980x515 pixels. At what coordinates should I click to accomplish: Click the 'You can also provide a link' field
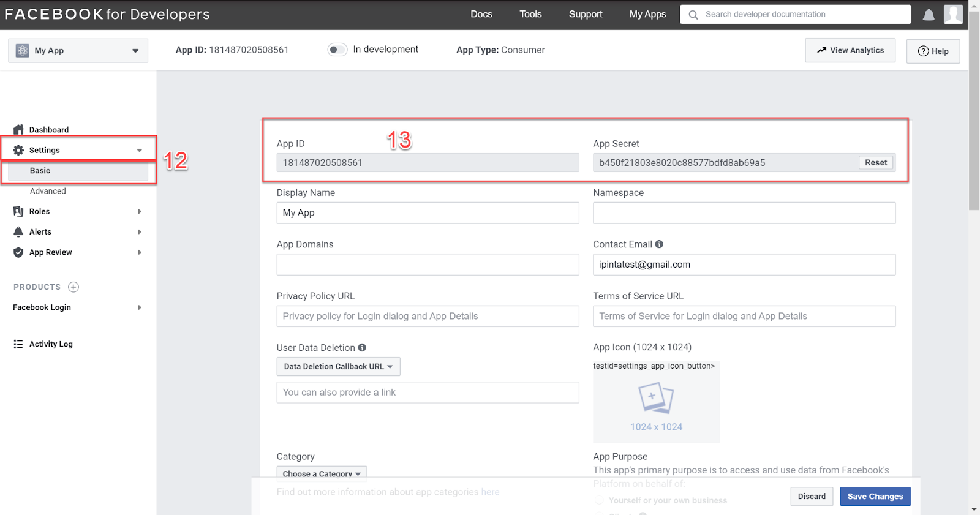pos(428,393)
